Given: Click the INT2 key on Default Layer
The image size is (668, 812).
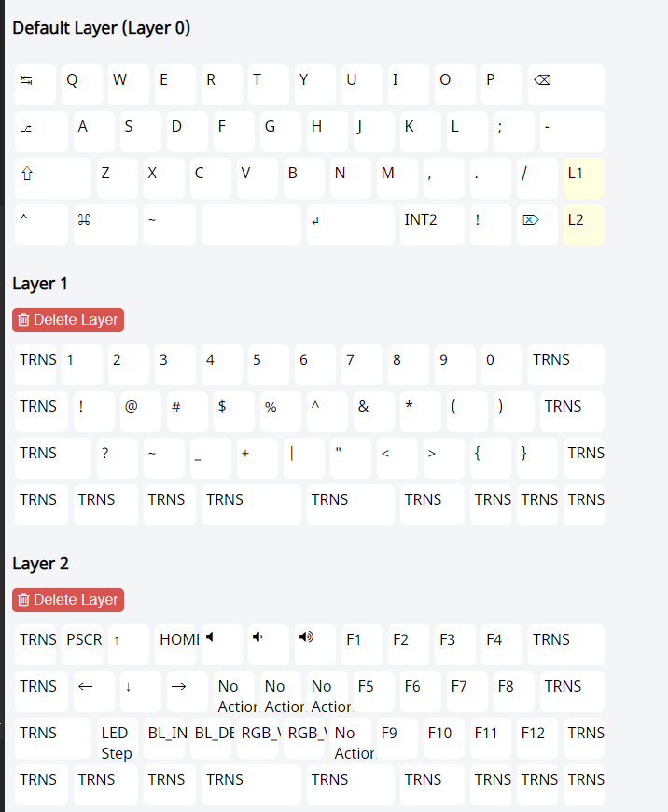Looking at the screenshot, I should pos(432,225).
